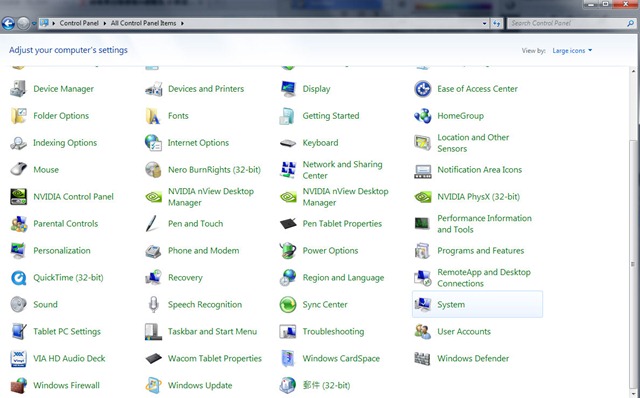The height and width of the screenshot is (398, 640).
Task: Open the Troubleshooting link
Action: [333, 331]
